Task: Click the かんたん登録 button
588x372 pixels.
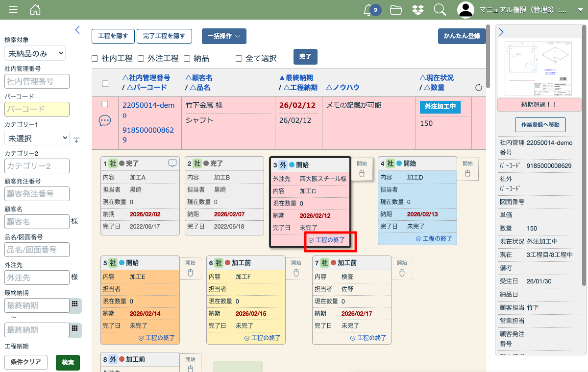Action: [462, 36]
